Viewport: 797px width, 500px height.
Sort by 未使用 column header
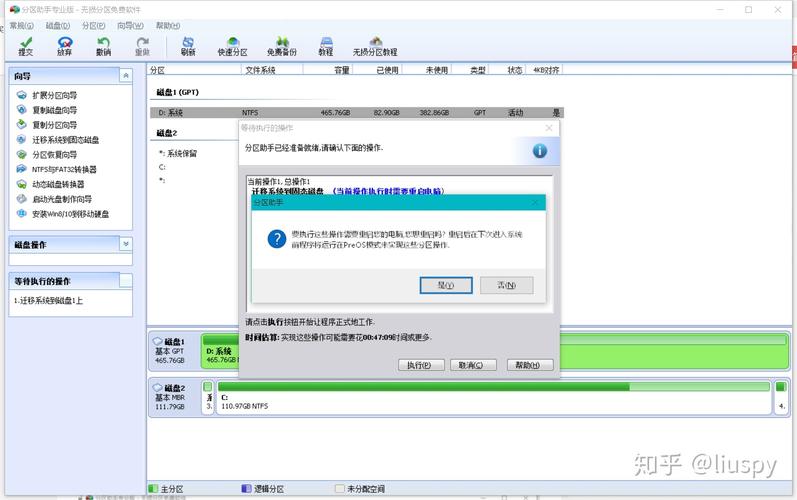point(426,70)
